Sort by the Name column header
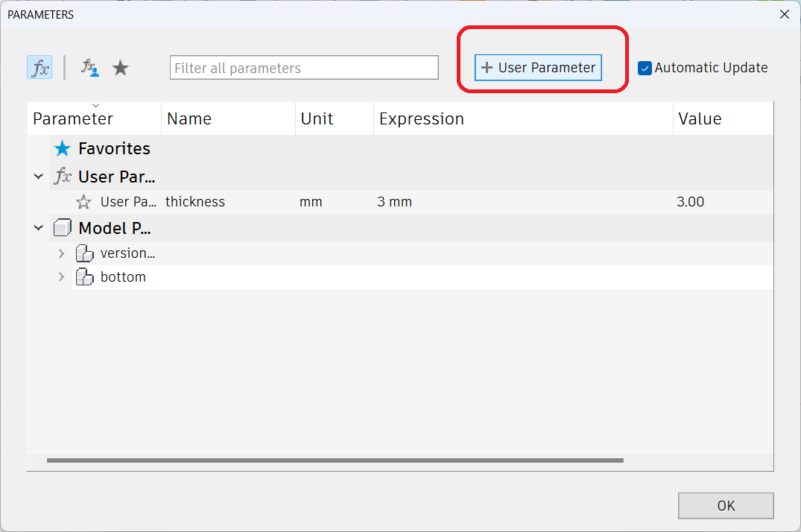 click(189, 119)
